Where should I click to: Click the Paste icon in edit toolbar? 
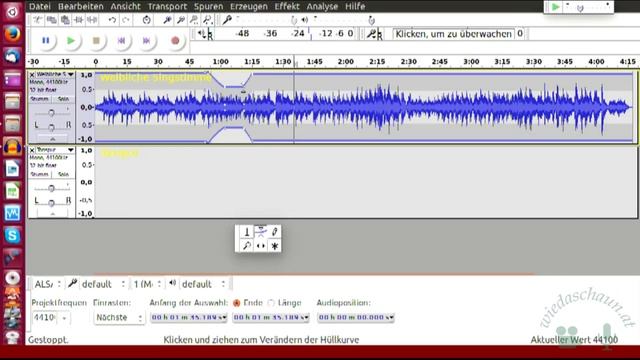pyautogui.click(x=65, y=20)
